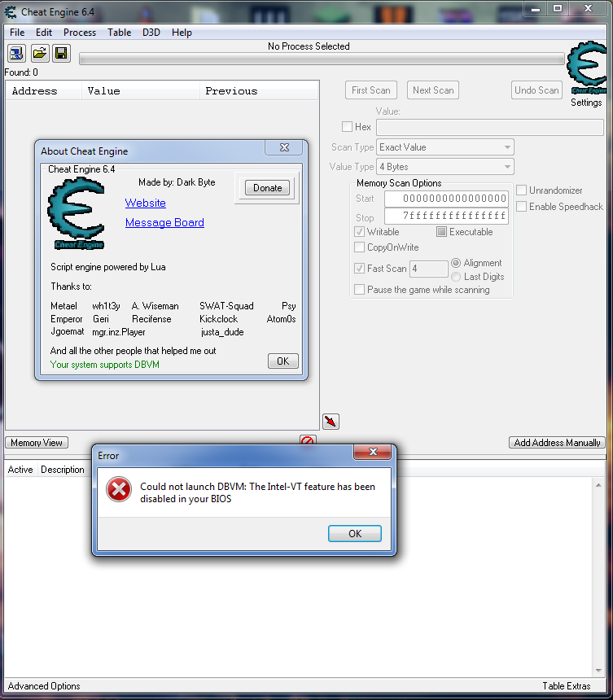Screen dimensions: 613x700
Task: Enable the Unrandomizer checkbox
Action: click(521, 190)
